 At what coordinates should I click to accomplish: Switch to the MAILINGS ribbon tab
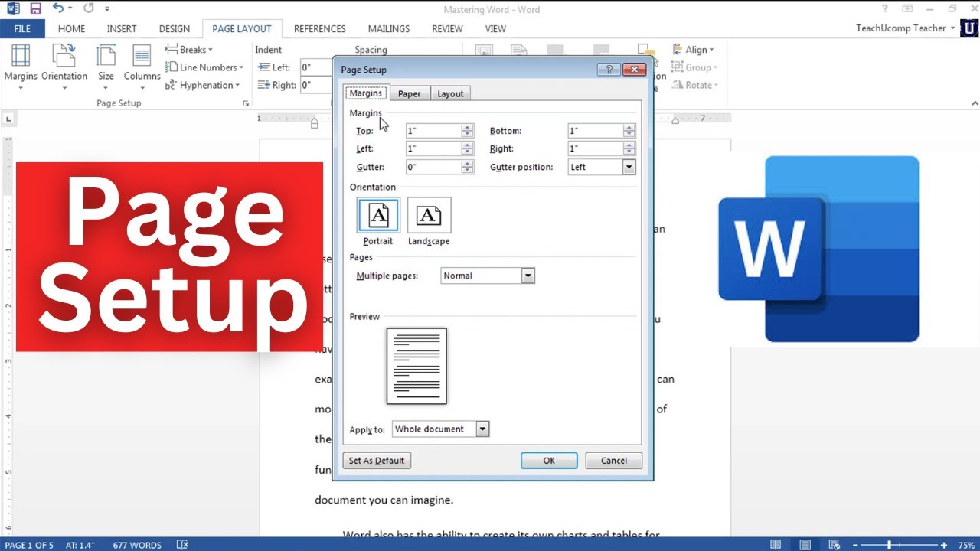(x=389, y=29)
